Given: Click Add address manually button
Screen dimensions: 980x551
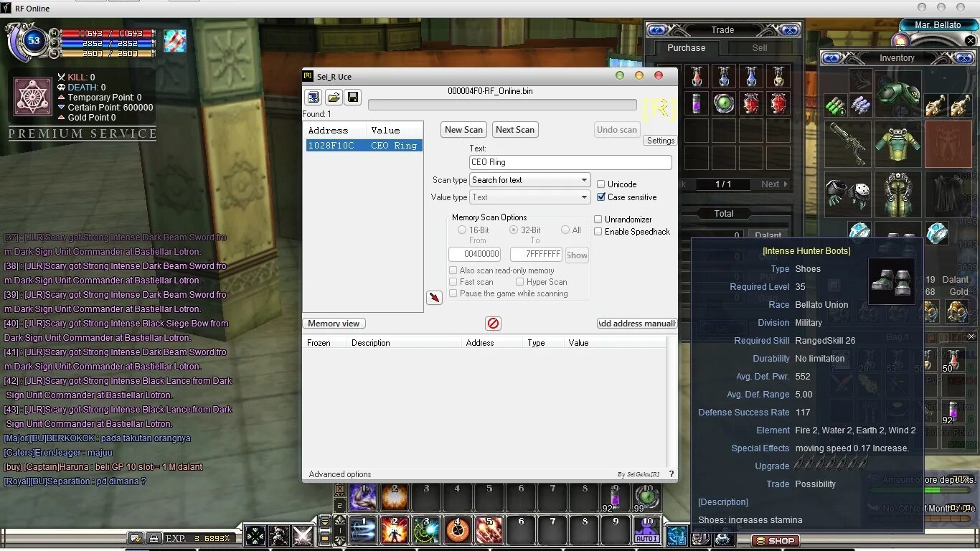Looking at the screenshot, I should tap(637, 324).
